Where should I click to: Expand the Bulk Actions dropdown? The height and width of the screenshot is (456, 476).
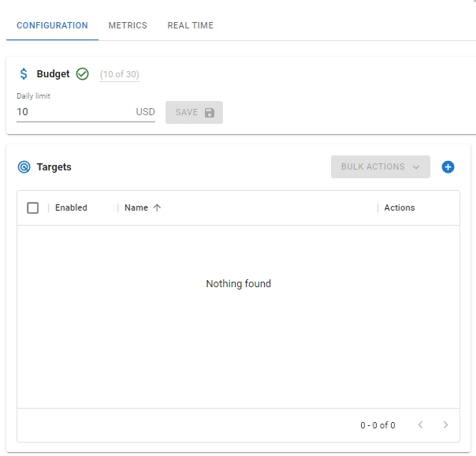(380, 166)
